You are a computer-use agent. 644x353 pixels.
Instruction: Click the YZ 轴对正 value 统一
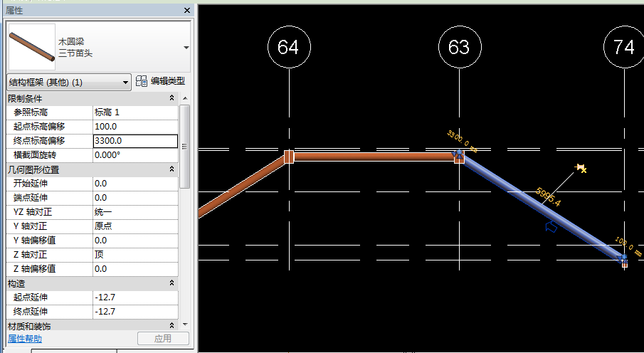134,212
